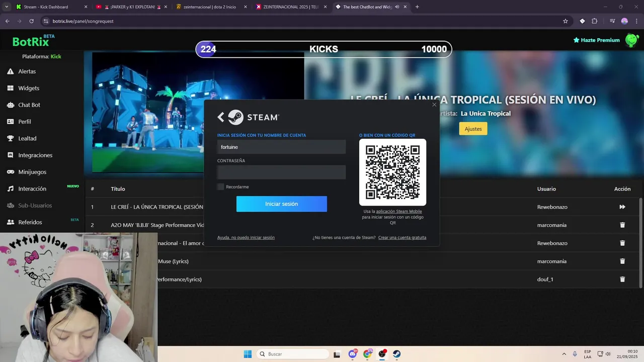Focus the Steam account name field
Viewport: 644px width, 362px height.
click(x=282, y=147)
